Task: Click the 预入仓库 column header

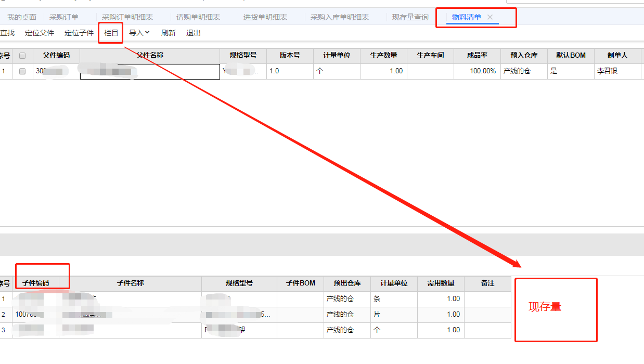Action: click(x=524, y=56)
